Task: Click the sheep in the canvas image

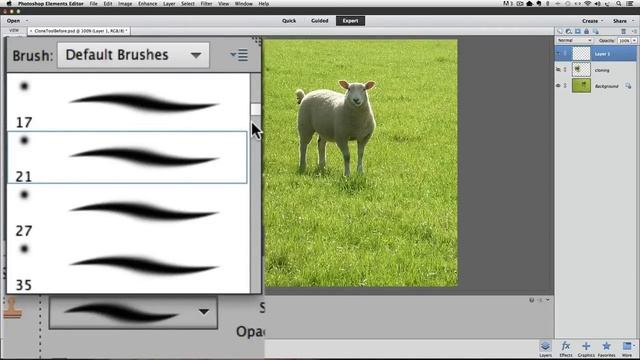Action: pyautogui.click(x=336, y=127)
